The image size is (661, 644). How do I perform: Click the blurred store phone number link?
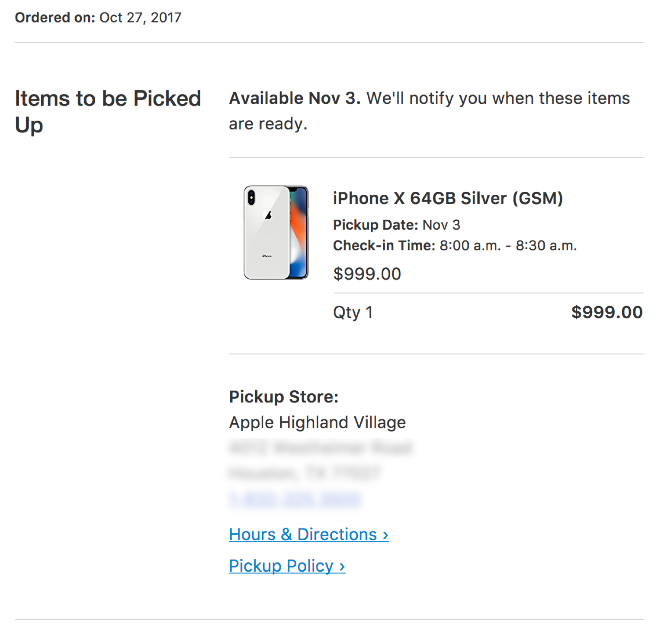(295, 499)
